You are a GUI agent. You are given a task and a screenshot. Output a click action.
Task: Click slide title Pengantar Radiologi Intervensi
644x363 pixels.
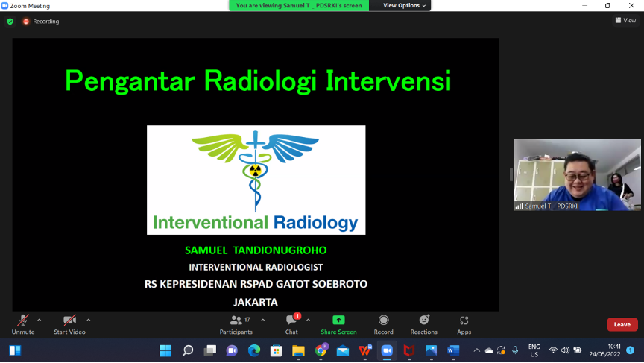(x=258, y=81)
